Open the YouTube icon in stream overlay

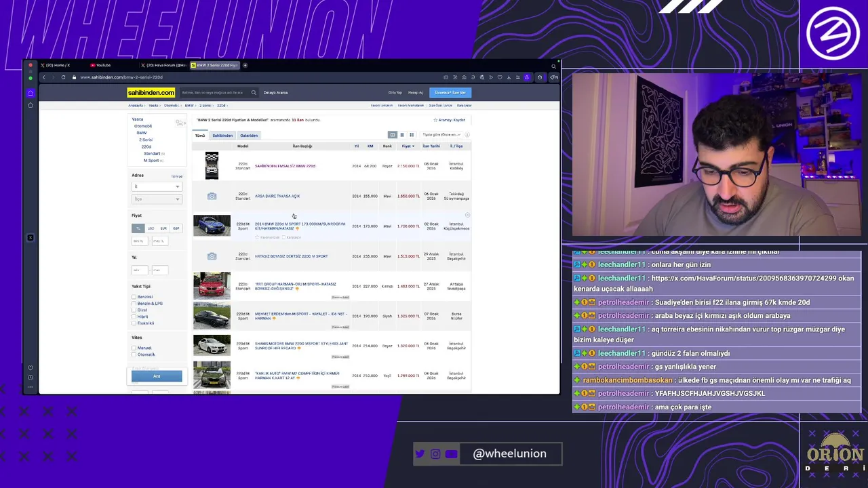pos(452,454)
